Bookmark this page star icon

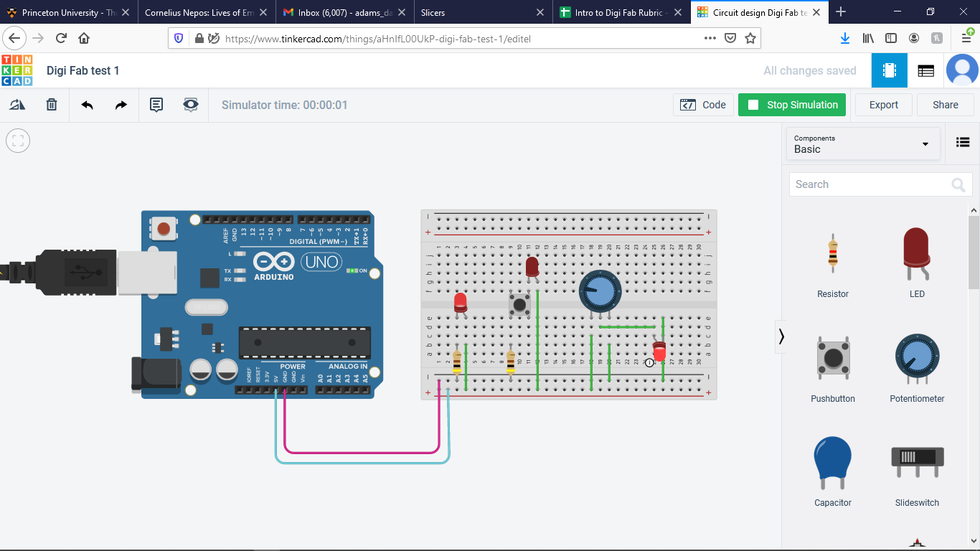coord(750,38)
